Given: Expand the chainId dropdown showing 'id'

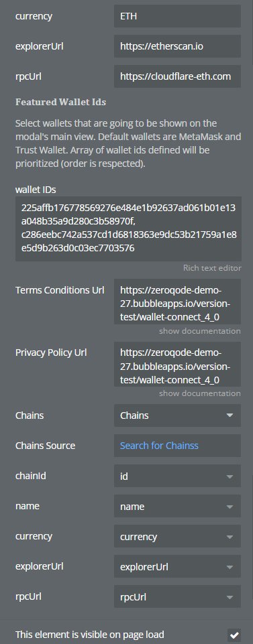Looking at the screenshot, I should (177, 476).
